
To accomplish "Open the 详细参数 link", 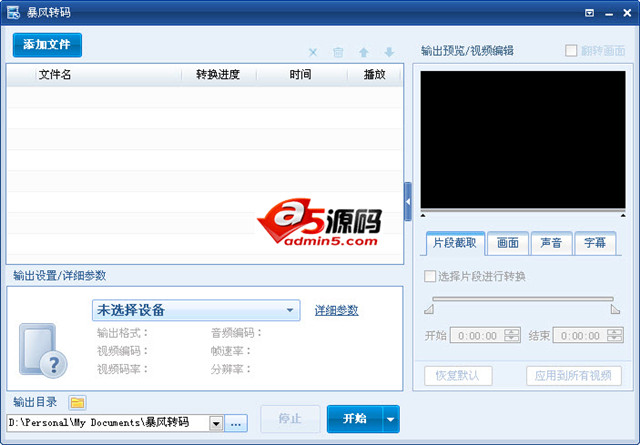I will pyautogui.click(x=336, y=311).
